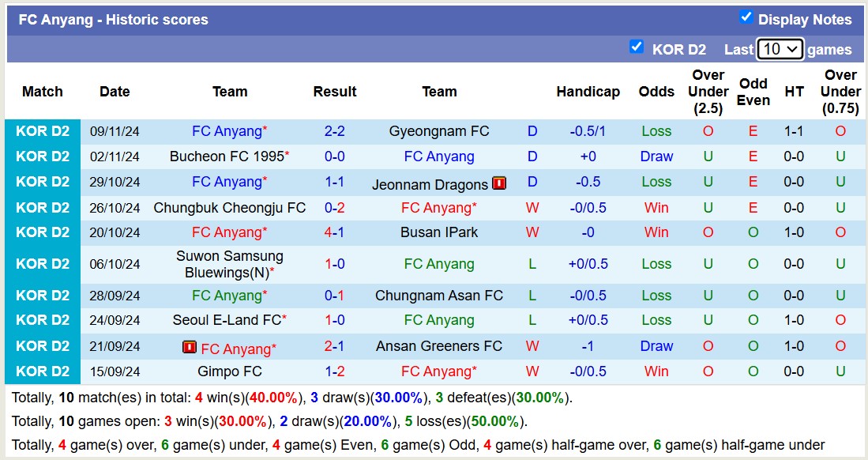Click the Busan IPark team link
Viewport: 868px width, 460px height.
[439, 232]
